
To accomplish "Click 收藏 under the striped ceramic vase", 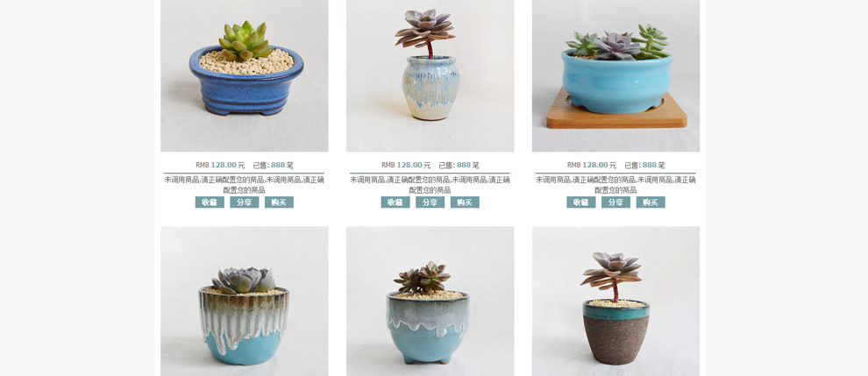I will 395,202.
